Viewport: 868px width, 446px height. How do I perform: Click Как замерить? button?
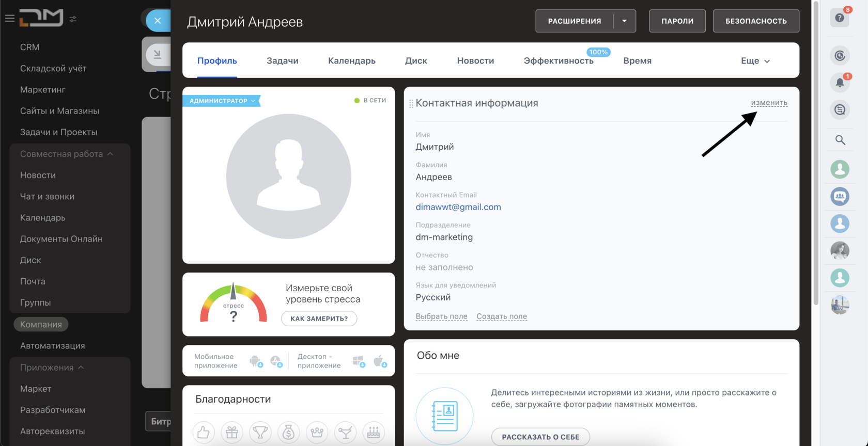click(x=319, y=318)
